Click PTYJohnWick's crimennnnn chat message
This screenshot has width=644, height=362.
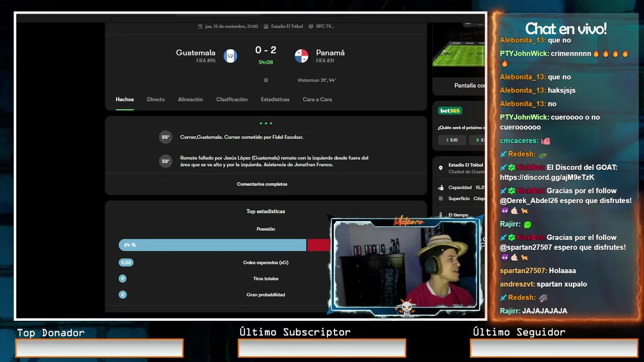pos(564,58)
